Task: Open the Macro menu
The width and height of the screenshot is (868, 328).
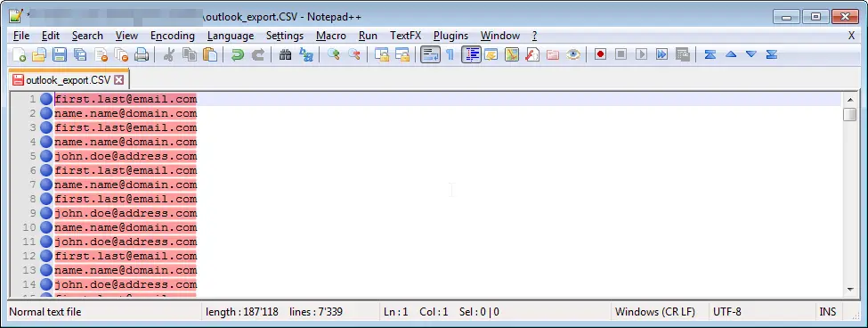Action: click(x=331, y=36)
